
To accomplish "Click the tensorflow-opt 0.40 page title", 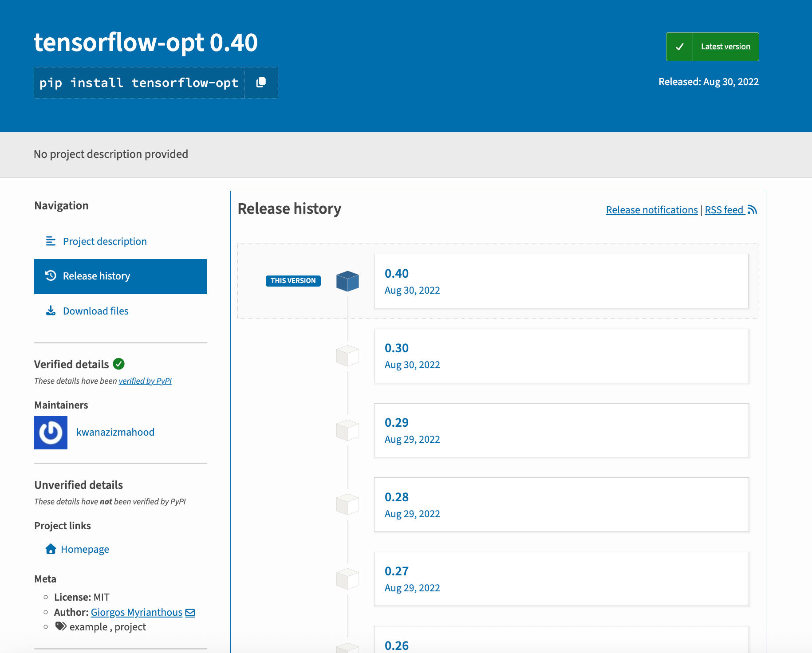I will 146,43.
